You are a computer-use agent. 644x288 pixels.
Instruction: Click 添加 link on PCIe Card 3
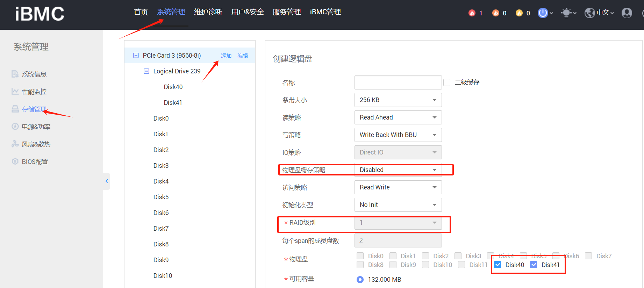coord(226,56)
